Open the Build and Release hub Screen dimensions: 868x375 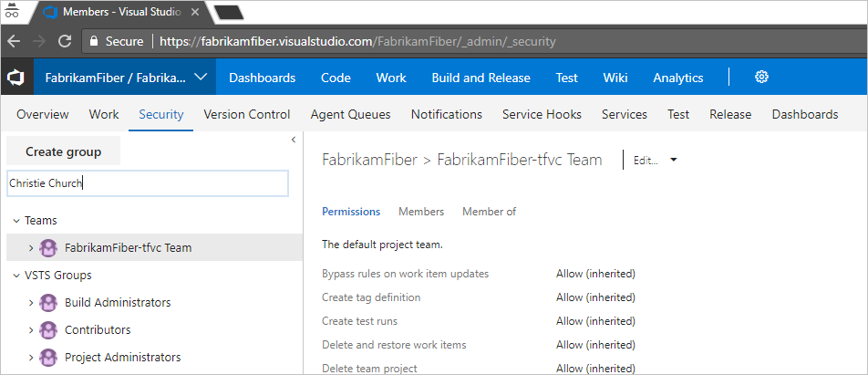click(x=481, y=78)
